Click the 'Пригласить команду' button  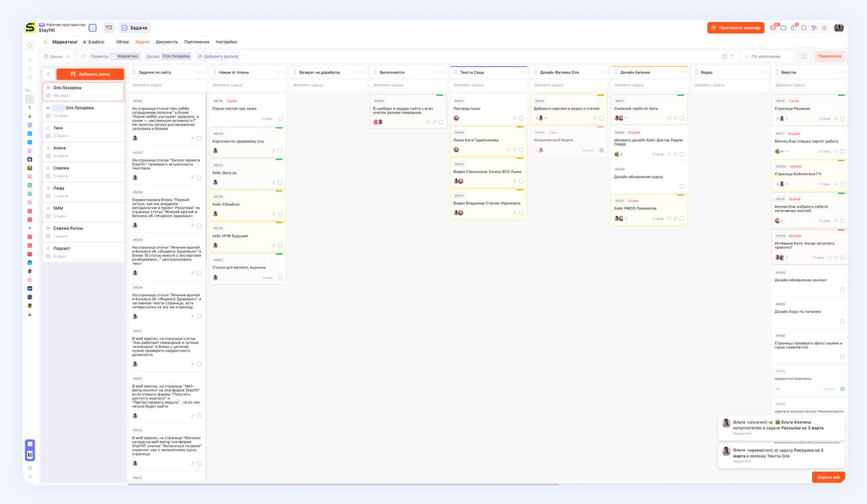[735, 28]
